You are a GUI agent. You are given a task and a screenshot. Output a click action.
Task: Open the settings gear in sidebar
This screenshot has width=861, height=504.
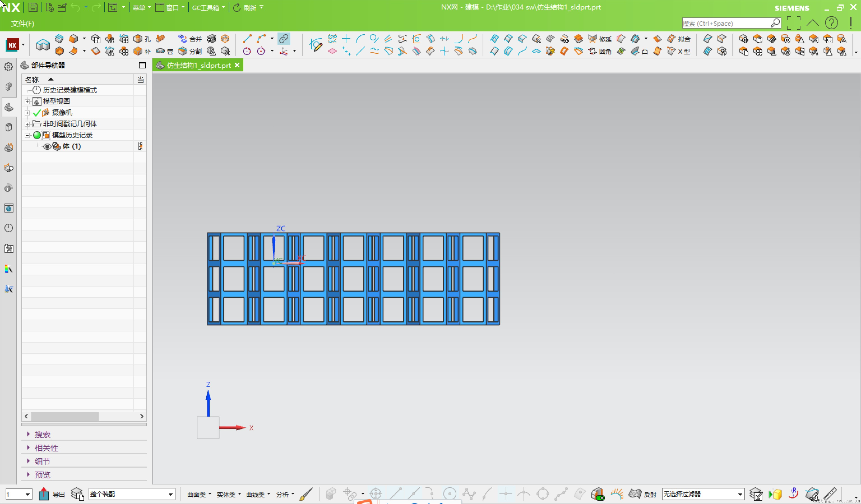[x=9, y=66]
